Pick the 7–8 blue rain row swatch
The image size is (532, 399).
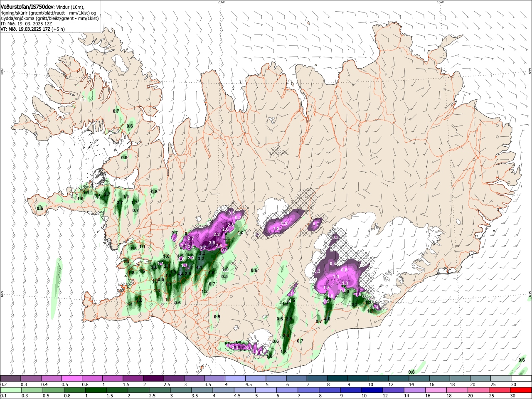(309, 390)
